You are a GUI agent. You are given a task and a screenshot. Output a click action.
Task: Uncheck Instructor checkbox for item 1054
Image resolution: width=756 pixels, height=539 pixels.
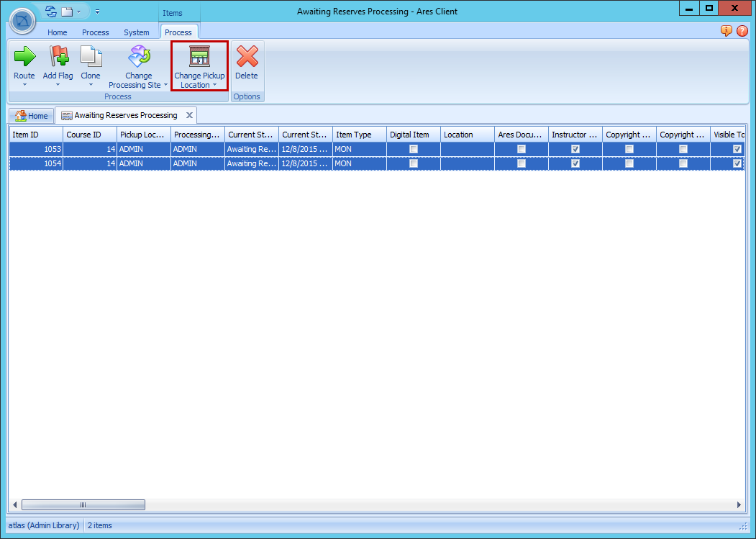coord(575,163)
